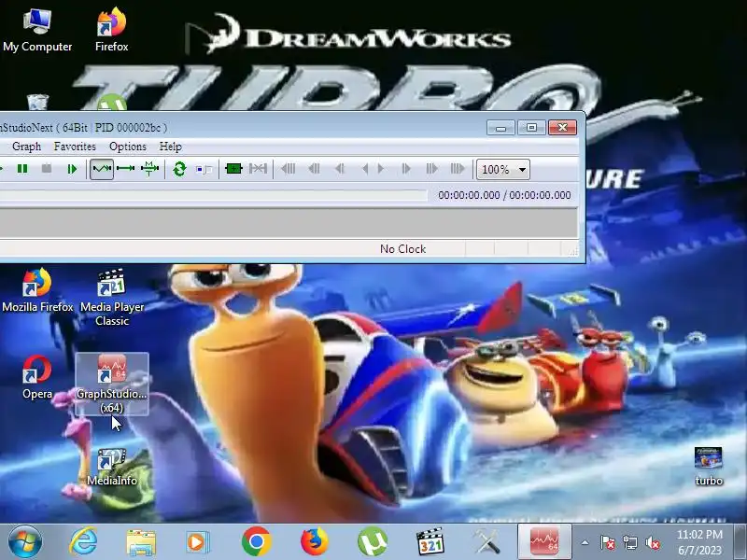Click the crossed tools icon in the taskbar
This screenshot has width=747, height=560.
[x=486, y=542]
